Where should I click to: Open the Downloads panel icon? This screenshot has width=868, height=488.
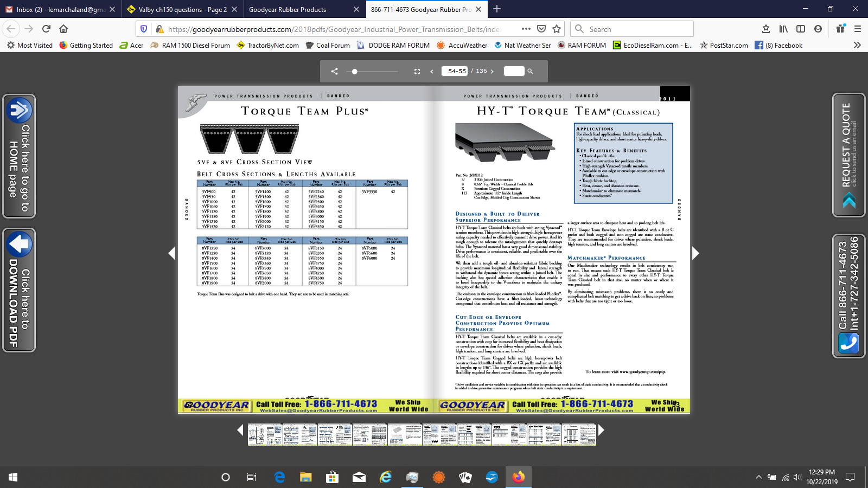(766, 29)
